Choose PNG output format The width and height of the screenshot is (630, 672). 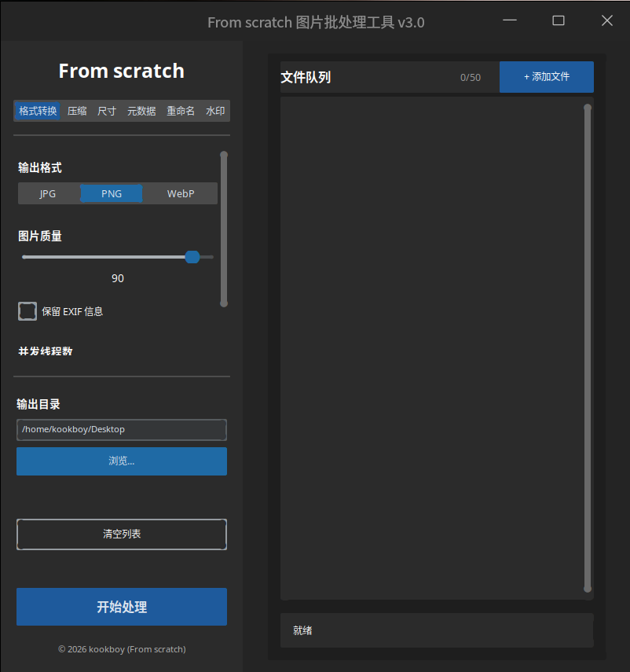[112, 193]
